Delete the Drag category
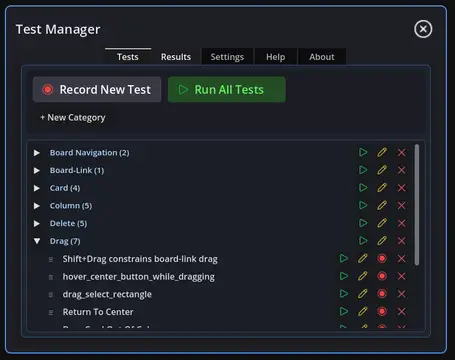This screenshot has width=455, height=360. (401, 241)
